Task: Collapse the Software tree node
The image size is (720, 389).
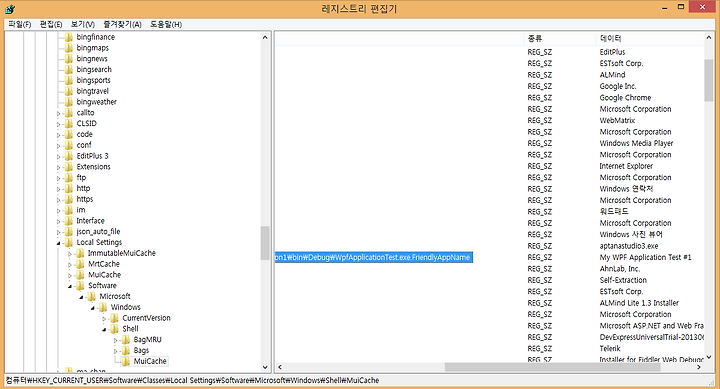Action: (70, 286)
